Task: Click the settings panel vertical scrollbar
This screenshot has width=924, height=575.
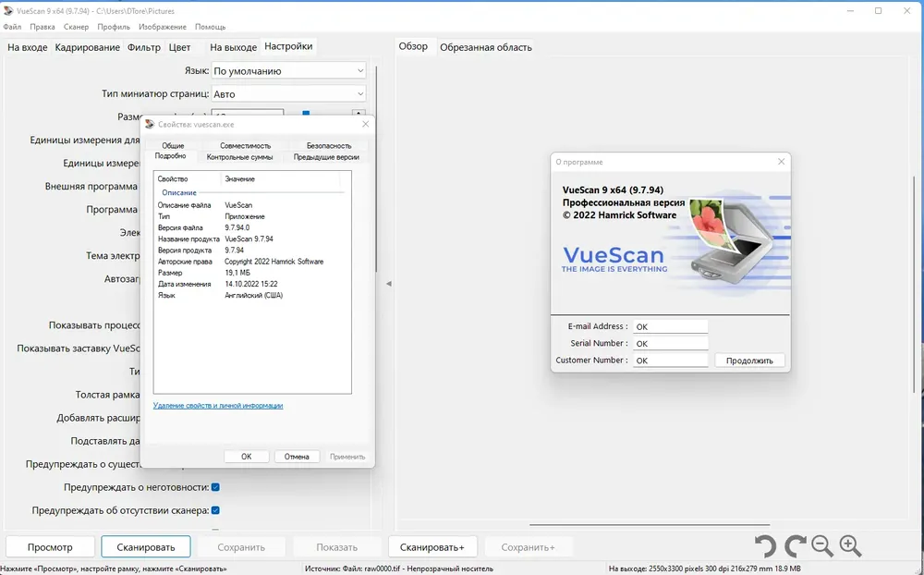Action: [376, 168]
